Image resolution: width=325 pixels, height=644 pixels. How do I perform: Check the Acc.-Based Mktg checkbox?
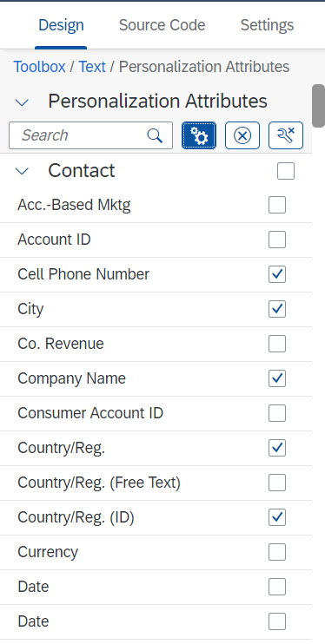(277, 205)
